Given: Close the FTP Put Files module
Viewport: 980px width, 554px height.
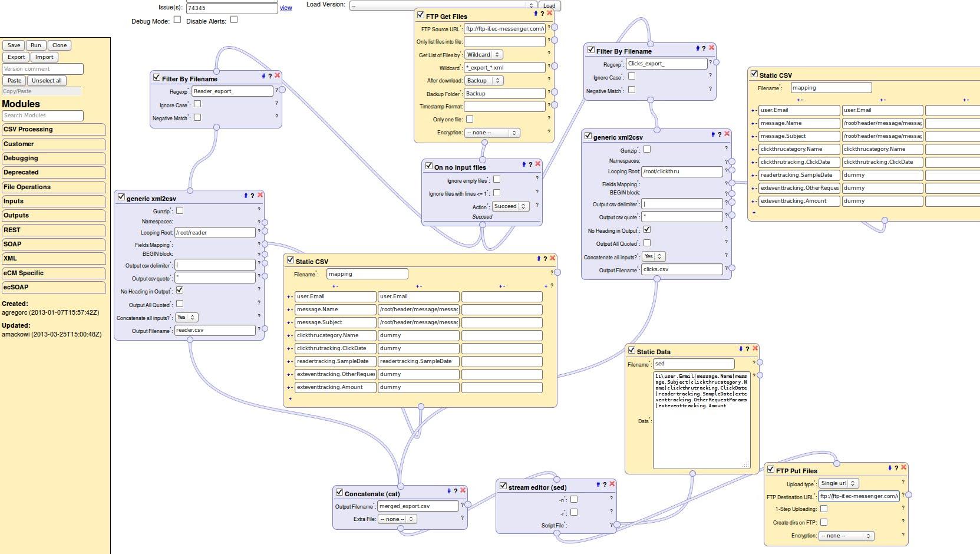Looking at the screenshot, I should pyautogui.click(x=904, y=467).
